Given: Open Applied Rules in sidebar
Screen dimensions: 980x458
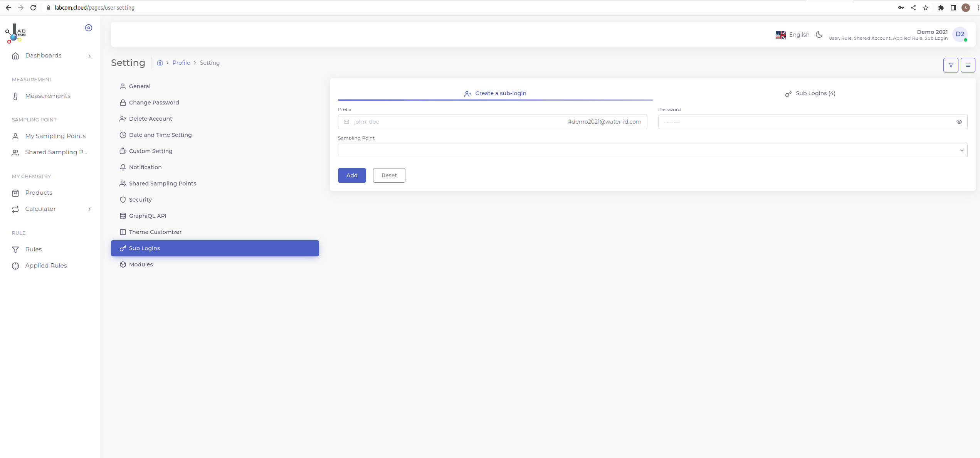Looking at the screenshot, I should point(46,266).
